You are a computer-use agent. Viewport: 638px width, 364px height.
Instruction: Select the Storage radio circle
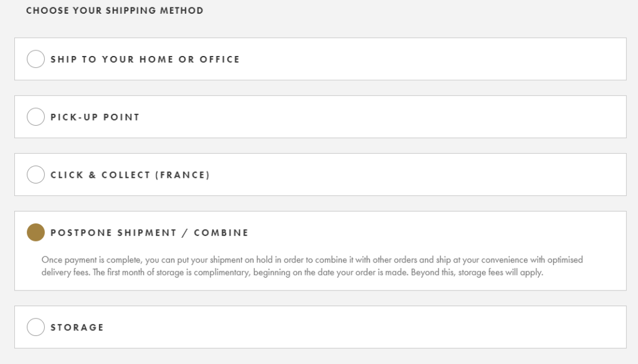click(36, 327)
